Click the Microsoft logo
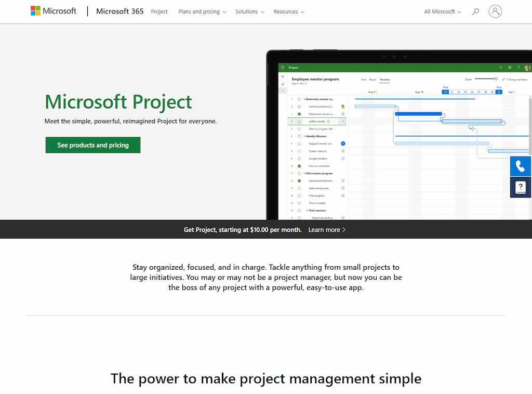 (x=54, y=11)
